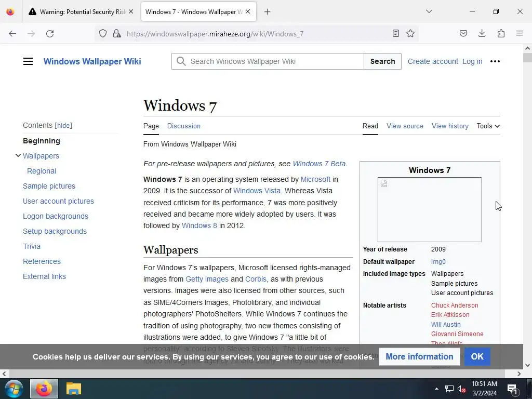This screenshot has width=532, height=399.
Task: Go back using the browser back arrow
Action: point(12,34)
